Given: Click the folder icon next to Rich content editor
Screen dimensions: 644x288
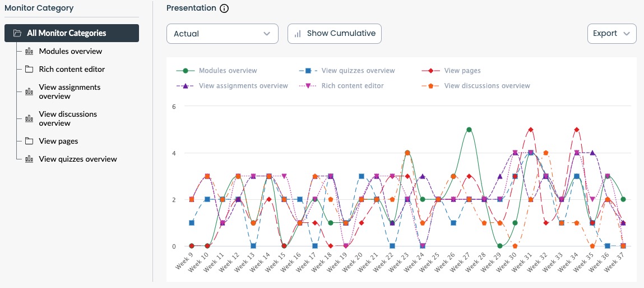Looking at the screenshot, I should 29,69.
